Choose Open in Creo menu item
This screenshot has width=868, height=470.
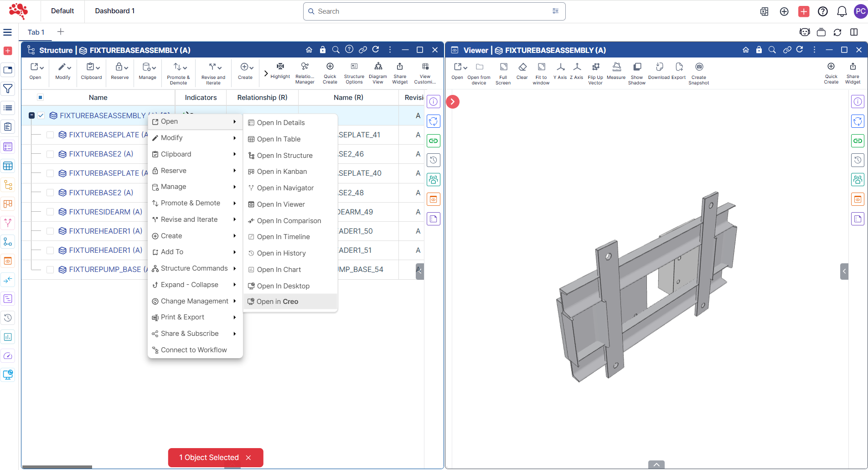[277, 302]
